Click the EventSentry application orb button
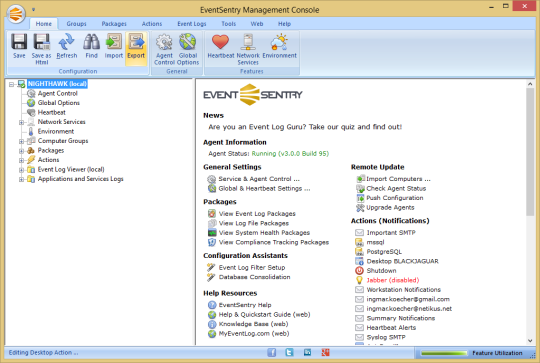The width and height of the screenshot is (540, 363). coord(16,14)
